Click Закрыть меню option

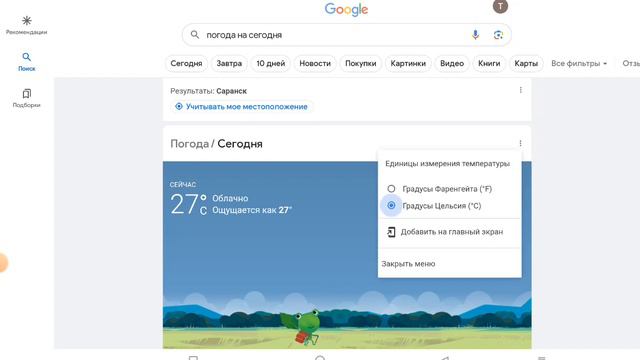[408, 264]
